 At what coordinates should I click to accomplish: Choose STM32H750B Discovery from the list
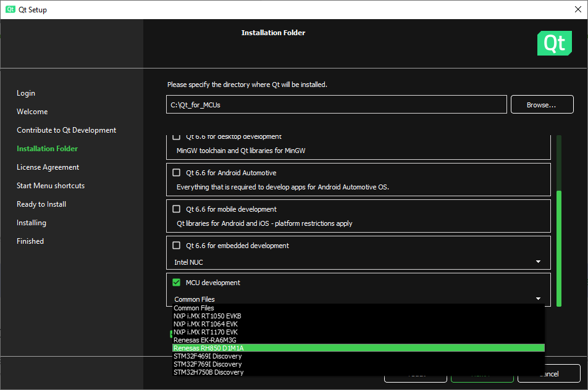pos(247,372)
